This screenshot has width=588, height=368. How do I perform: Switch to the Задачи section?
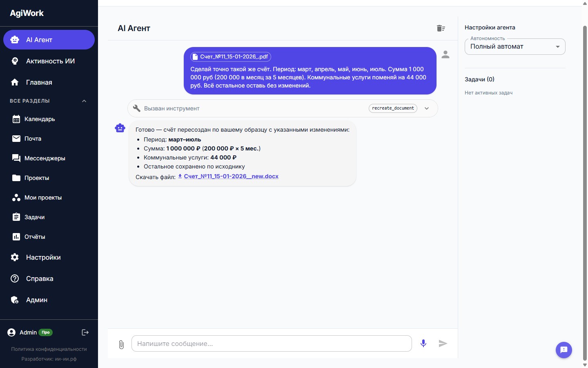pyautogui.click(x=35, y=217)
